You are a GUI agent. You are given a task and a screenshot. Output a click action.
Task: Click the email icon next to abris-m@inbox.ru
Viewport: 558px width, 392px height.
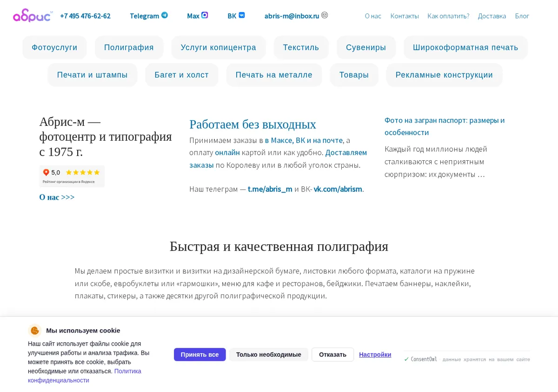[x=325, y=15]
